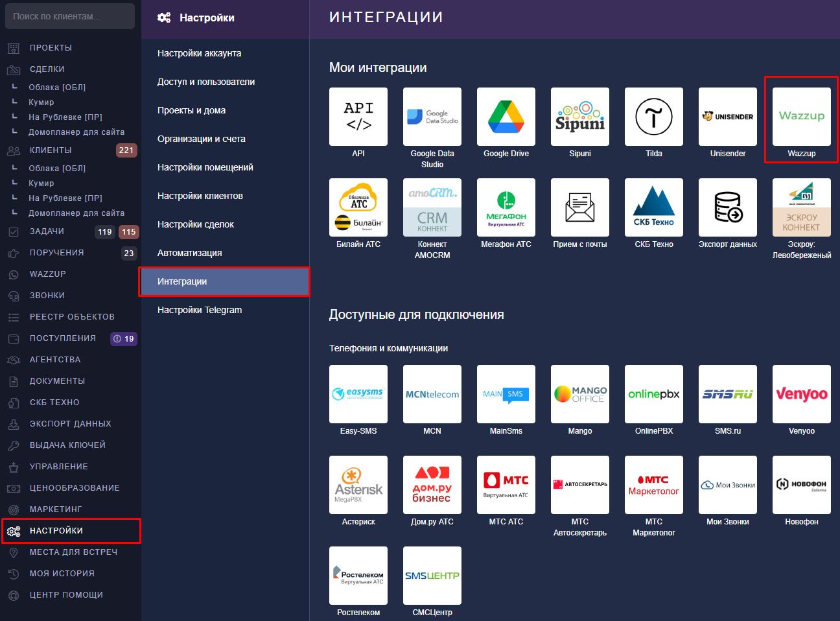Viewport: 840px width, 621px height.
Task: Open the Google Drive integration
Action: [506, 117]
